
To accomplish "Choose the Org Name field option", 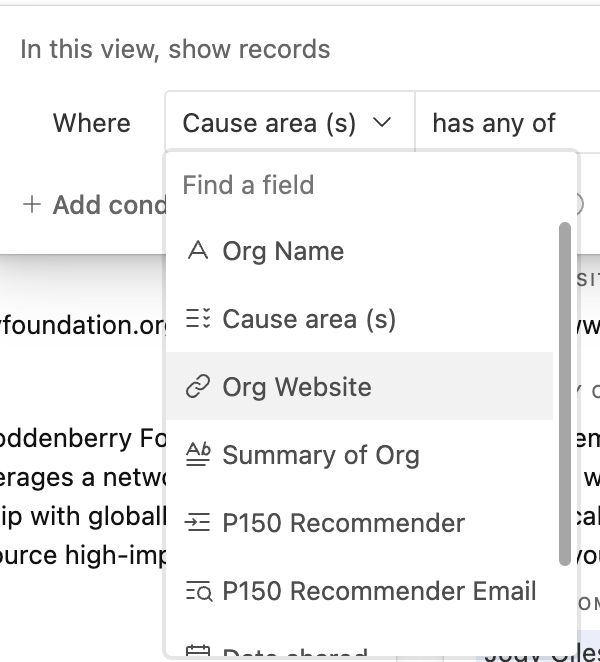I will click(x=359, y=251).
